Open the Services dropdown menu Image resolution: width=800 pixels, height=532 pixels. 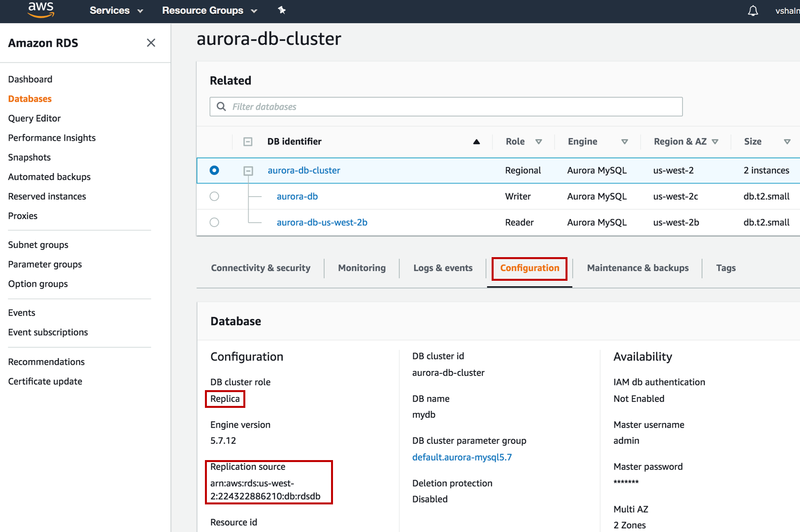116,10
